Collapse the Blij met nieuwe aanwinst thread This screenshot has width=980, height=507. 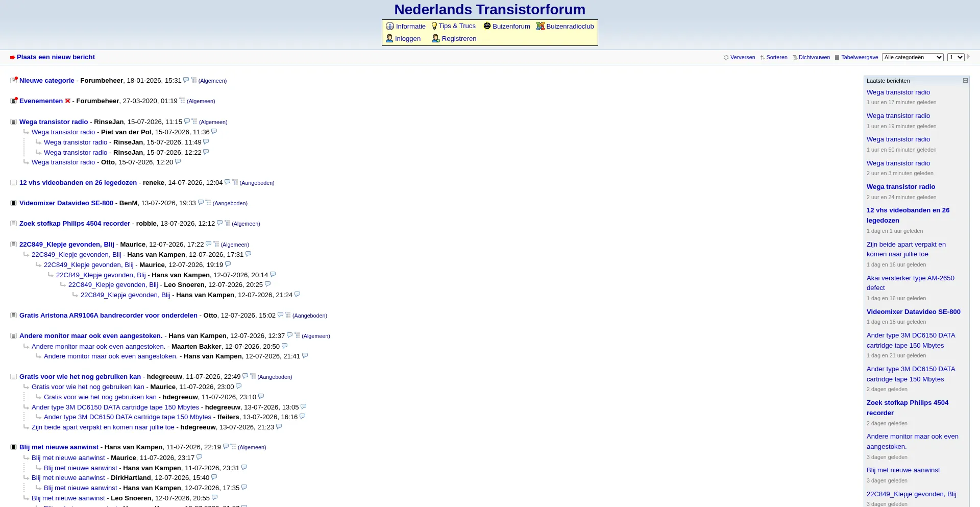(x=13, y=447)
